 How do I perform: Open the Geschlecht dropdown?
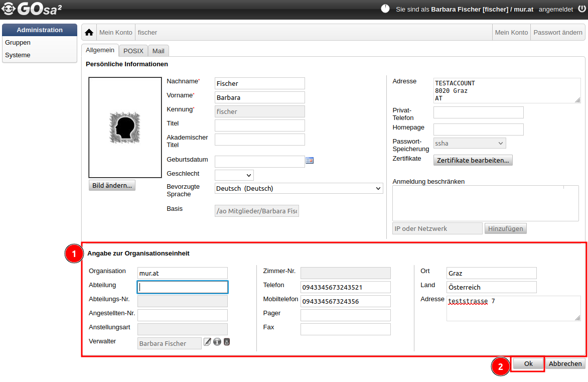click(234, 175)
